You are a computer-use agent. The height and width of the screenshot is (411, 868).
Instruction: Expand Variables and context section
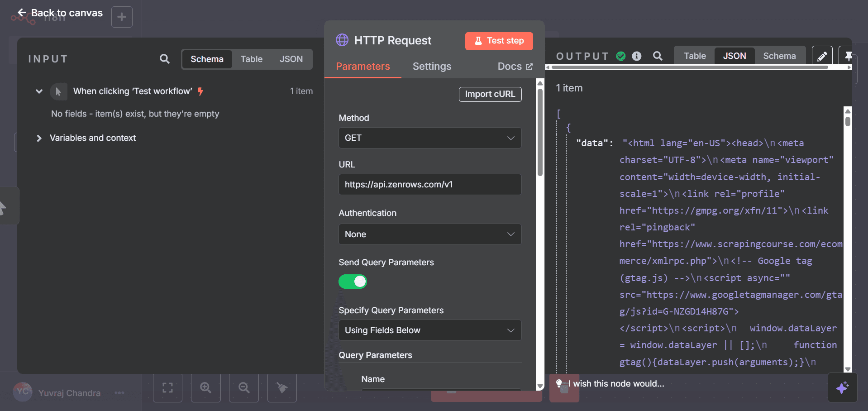39,138
